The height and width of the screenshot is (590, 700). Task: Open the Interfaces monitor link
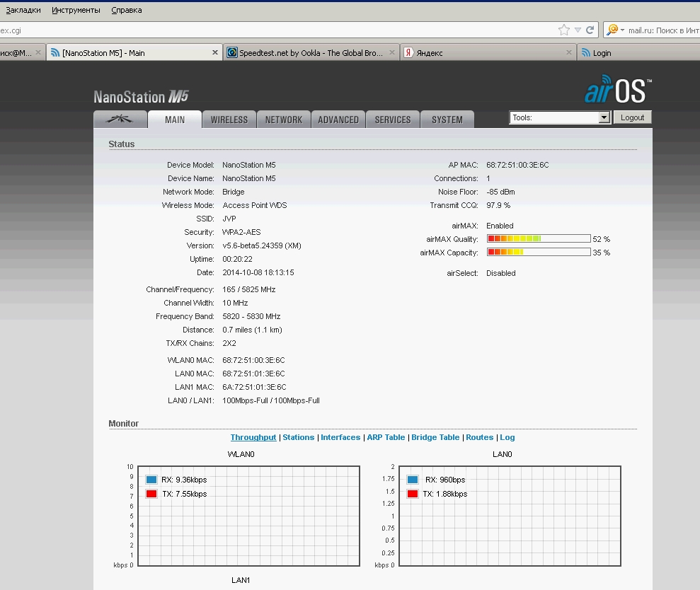(x=340, y=437)
